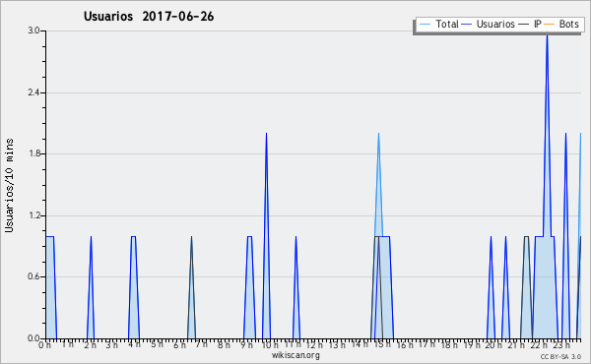Click the chart title 'Usuarios 2017-06-26'
Viewport: 591px width, 364px height.
tap(149, 17)
